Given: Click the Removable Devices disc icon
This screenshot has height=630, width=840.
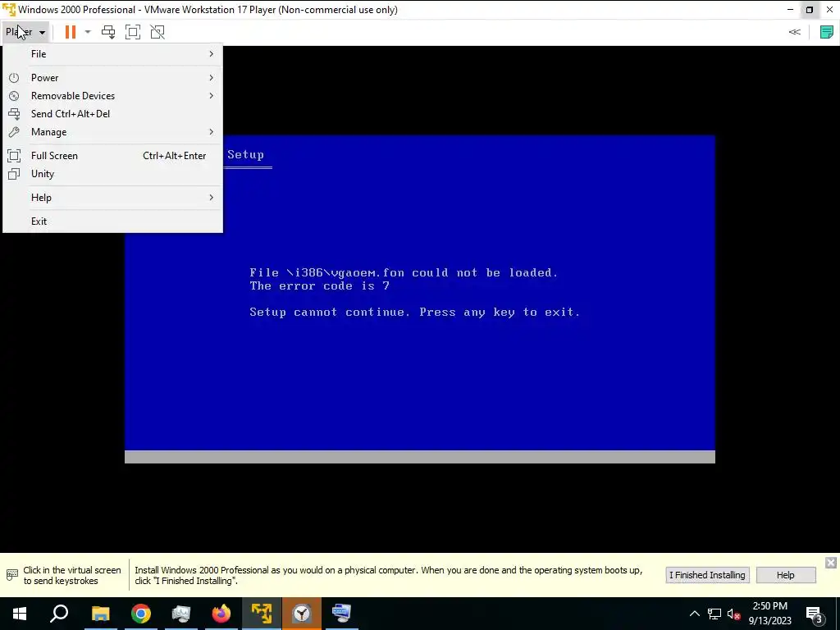Looking at the screenshot, I should (x=14, y=96).
